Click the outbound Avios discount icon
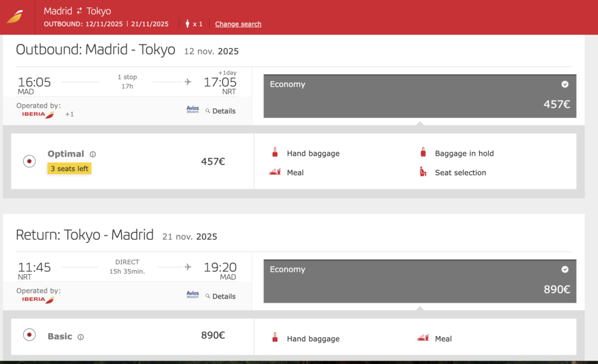Image resolution: width=598 pixels, height=364 pixels. [193, 110]
